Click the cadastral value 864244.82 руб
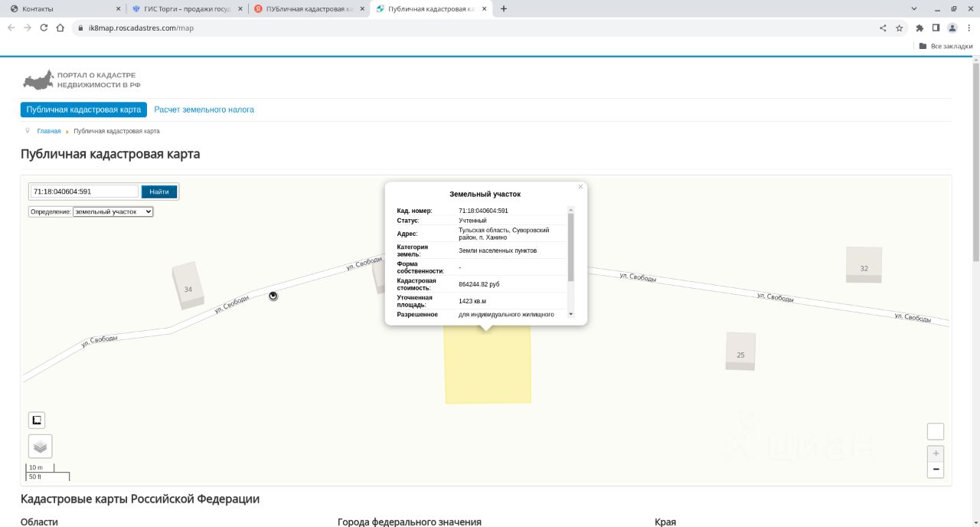The image size is (980, 527). click(x=479, y=284)
